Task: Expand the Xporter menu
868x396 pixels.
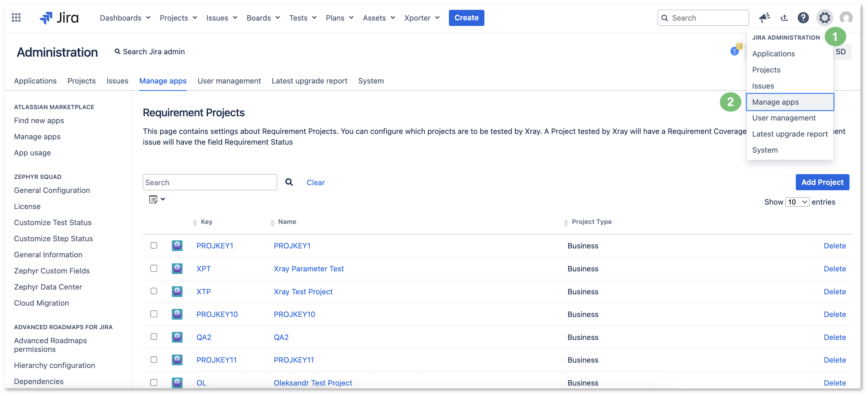Action: 422,18
